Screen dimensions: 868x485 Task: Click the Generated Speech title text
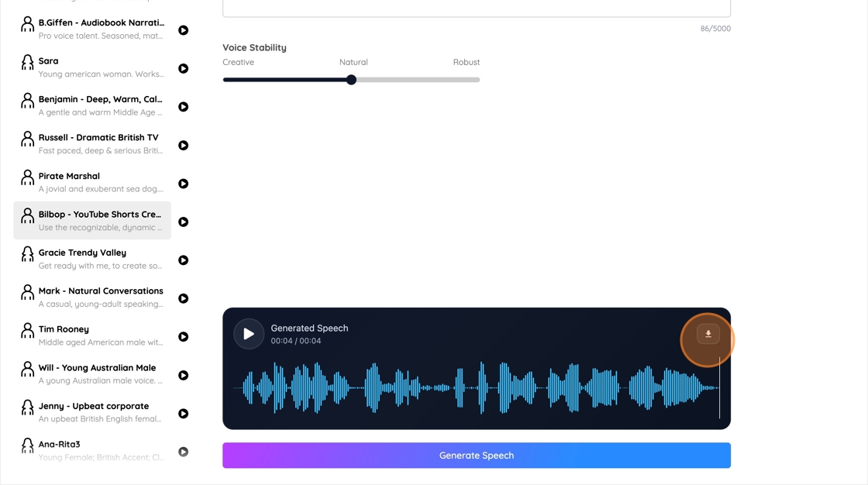tap(309, 328)
